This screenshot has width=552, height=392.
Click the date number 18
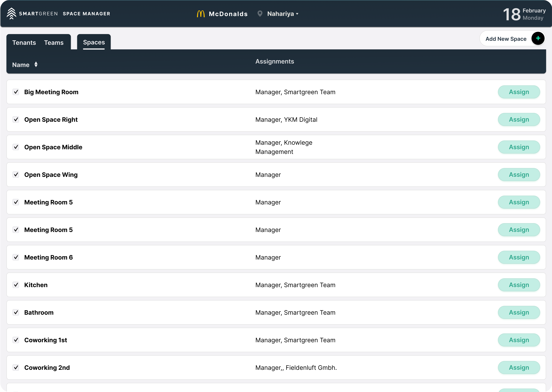(x=512, y=14)
